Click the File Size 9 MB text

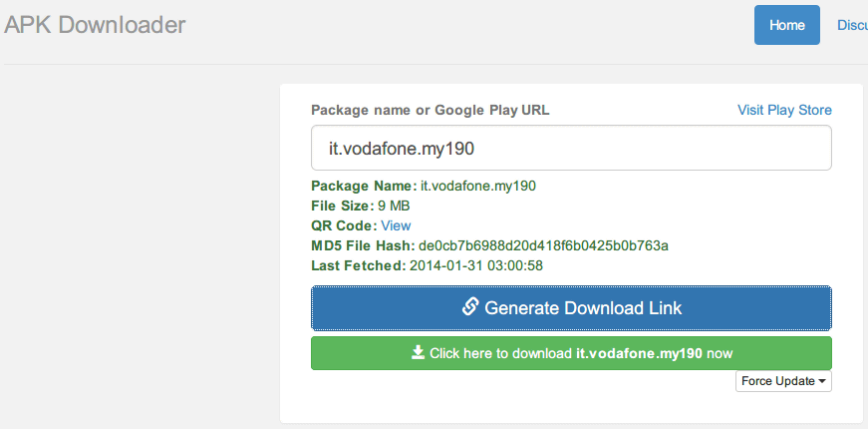(x=394, y=206)
